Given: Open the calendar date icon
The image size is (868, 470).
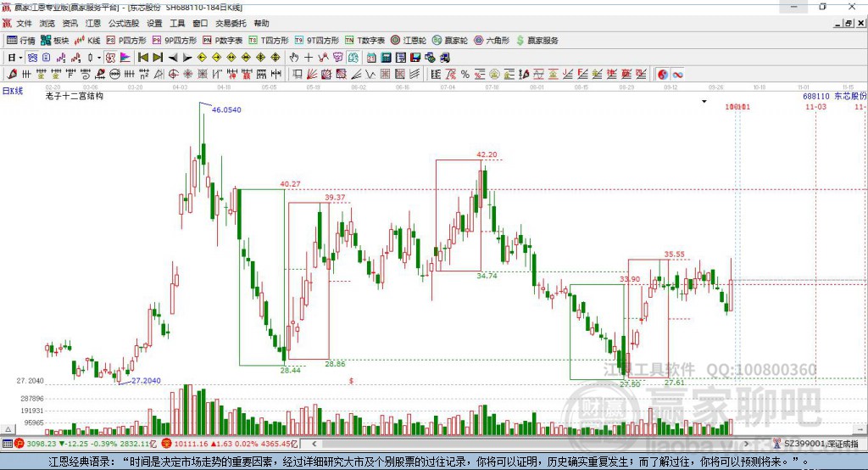Looking at the screenshot, I should click(x=371, y=58).
